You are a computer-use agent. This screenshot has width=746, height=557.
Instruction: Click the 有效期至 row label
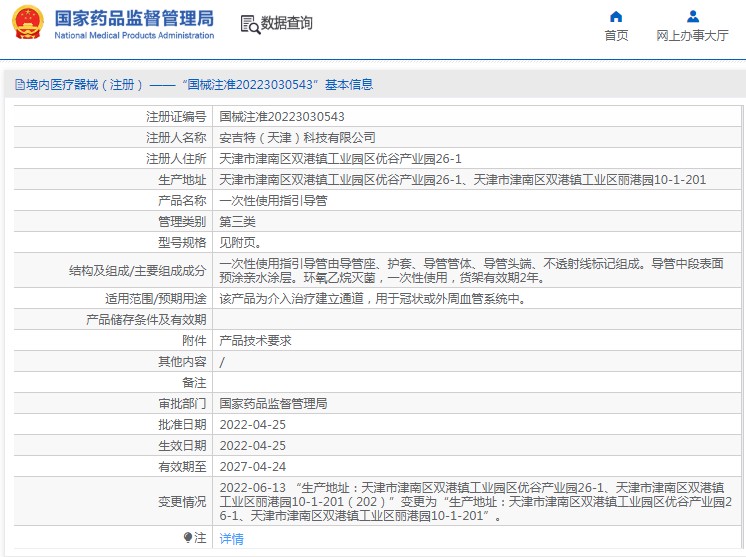(182, 466)
